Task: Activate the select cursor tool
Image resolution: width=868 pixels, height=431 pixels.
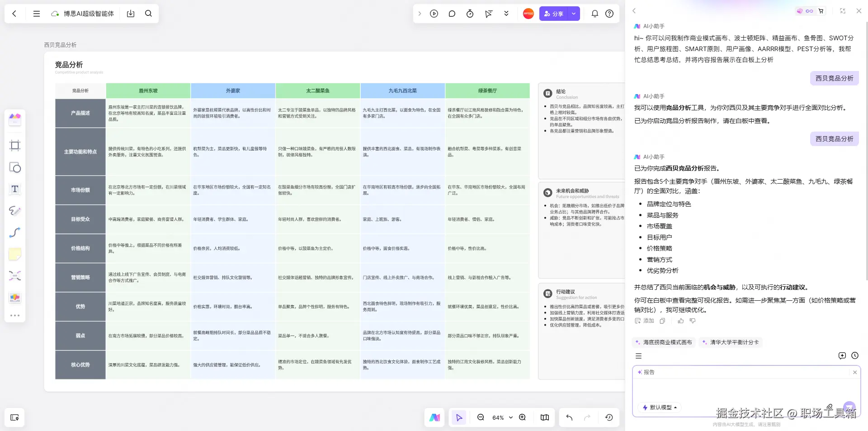Action: point(459,417)
